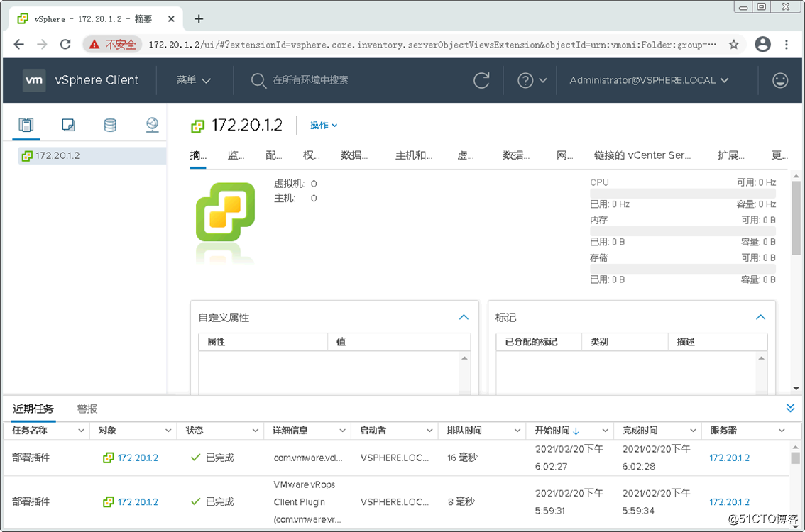Open the 链接的 vCenter Server tab
This screenshot has width=805, height=532.
click(x=642, y=155)
